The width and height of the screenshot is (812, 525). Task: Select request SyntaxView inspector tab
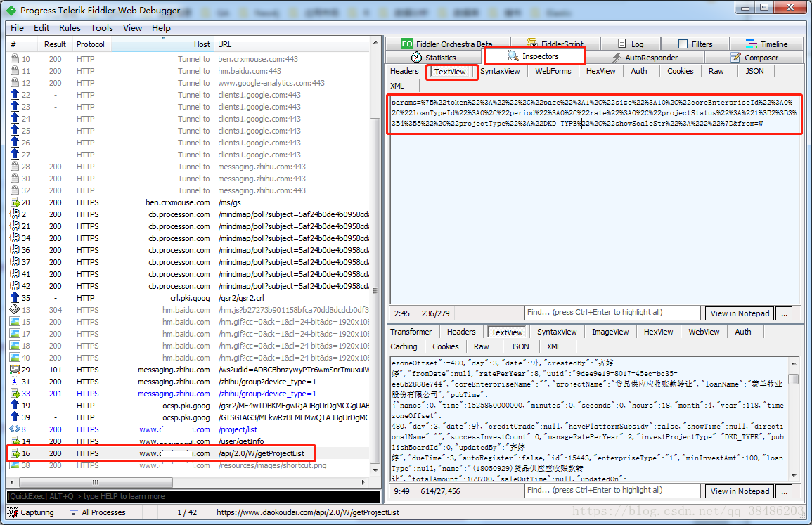pyautogui.click(x=500, y=71)
